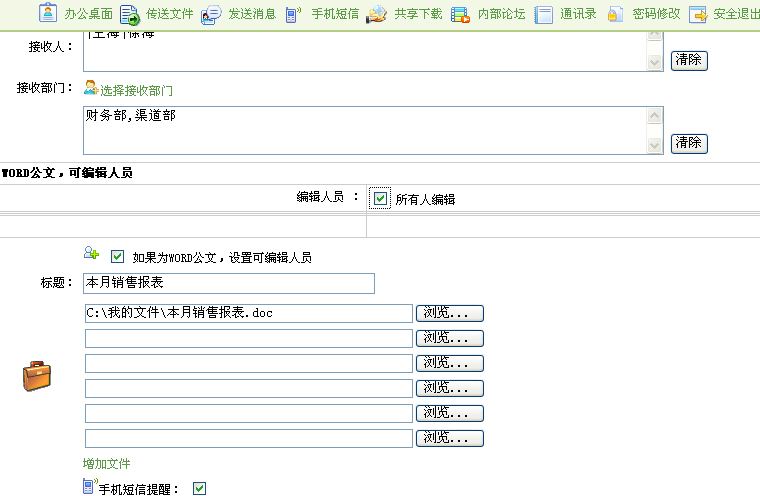
Task: Toggle 如果为WORD公文 editable personnel checkbox
Action: point(117,256)
